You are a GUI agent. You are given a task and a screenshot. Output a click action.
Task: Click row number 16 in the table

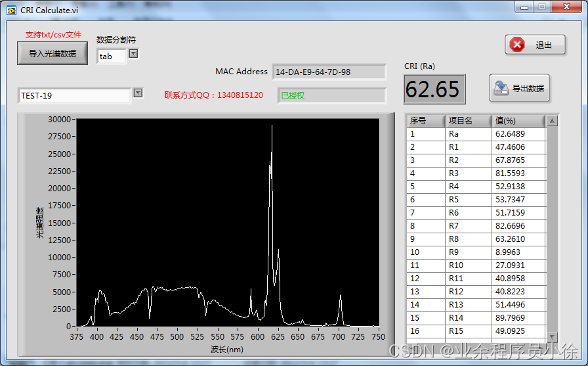tap(426, 331)
